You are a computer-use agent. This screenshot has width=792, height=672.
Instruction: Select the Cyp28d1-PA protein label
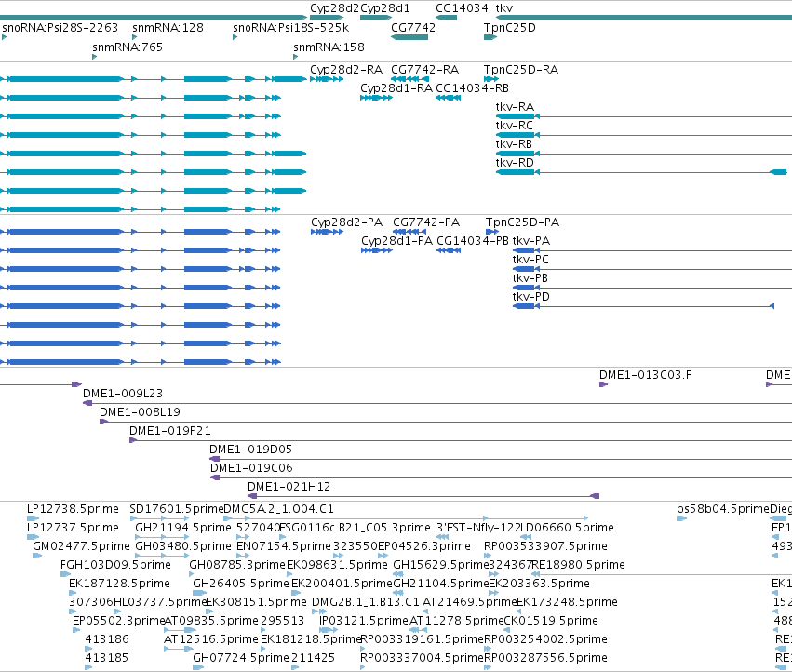[x=397, y=241]
